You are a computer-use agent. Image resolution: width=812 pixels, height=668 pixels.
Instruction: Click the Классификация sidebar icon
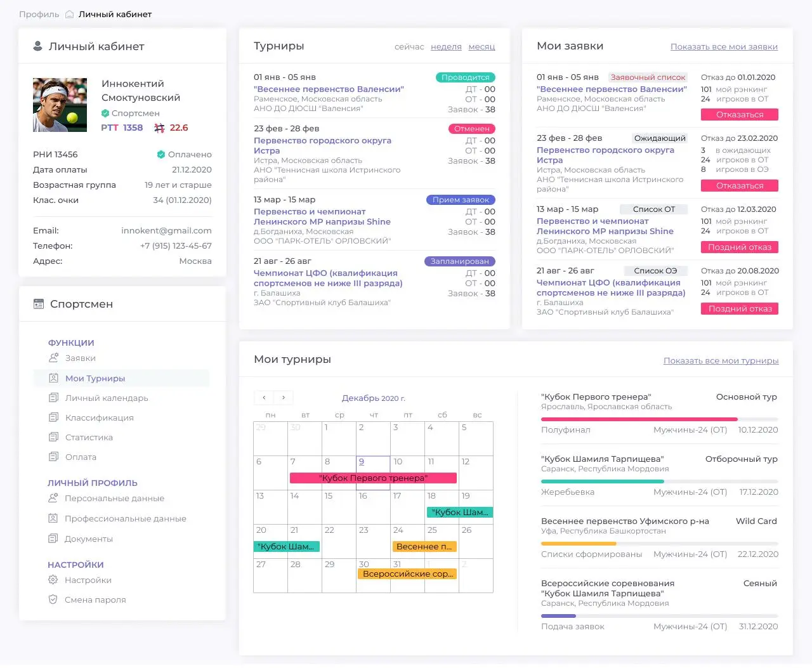coord(53,417)
